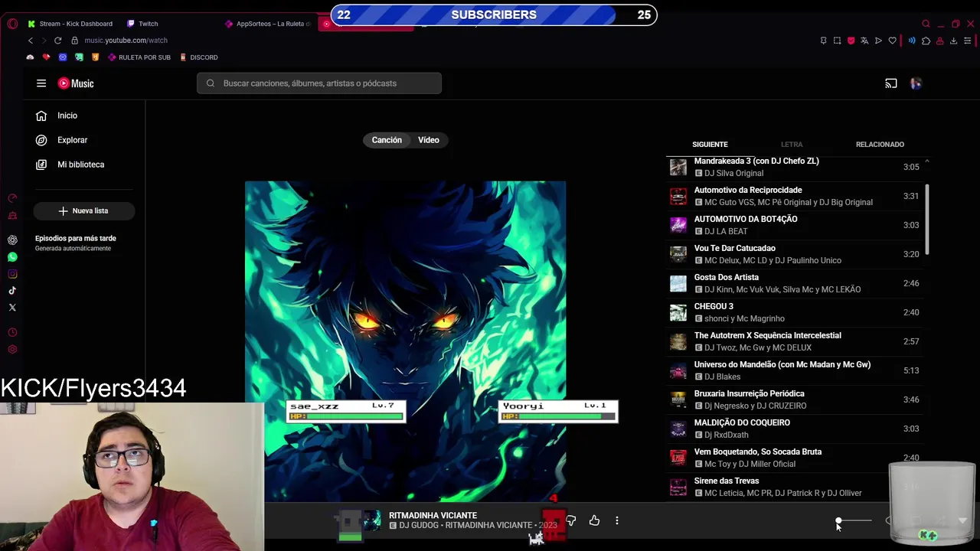Open X (Twitter) from the Opera sidebar
Screen dimensions: 980x551
click(12, 308)
